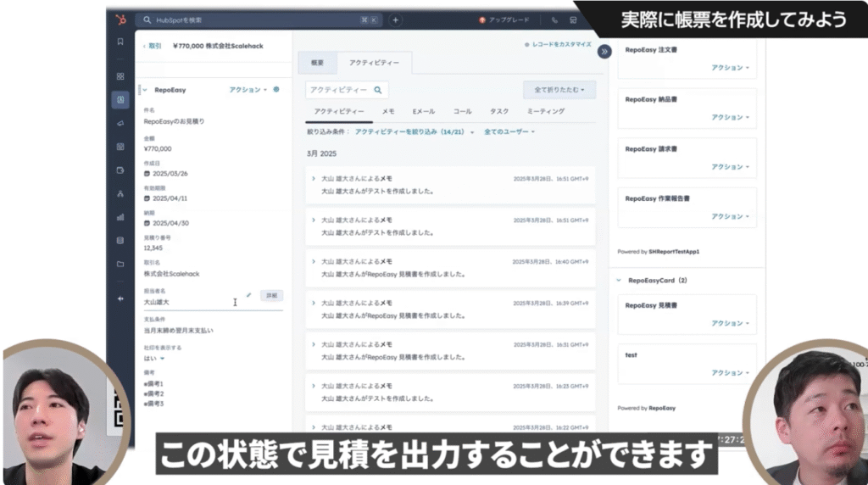
Task: Collapse the RepoEasy section in left panel
Action: click(145, 90)
